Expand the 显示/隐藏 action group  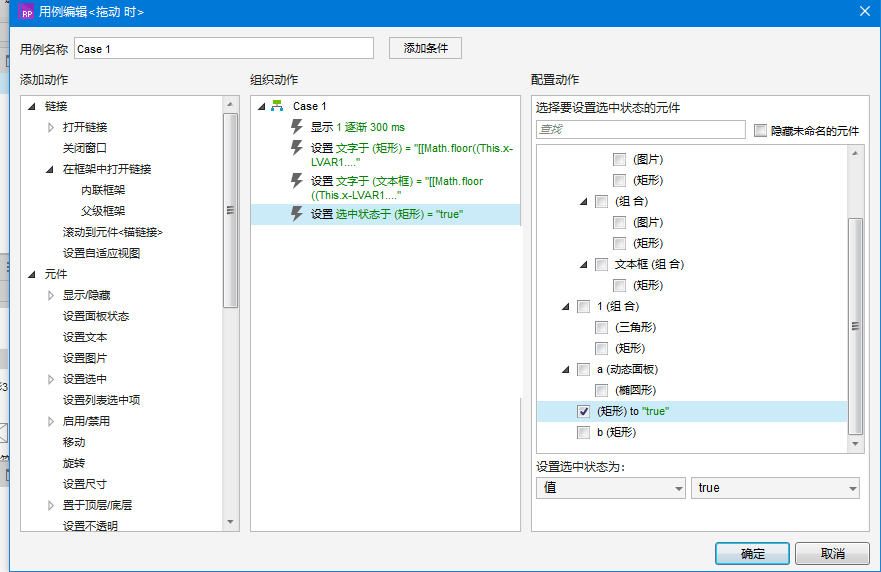click(x=51, y=295)
